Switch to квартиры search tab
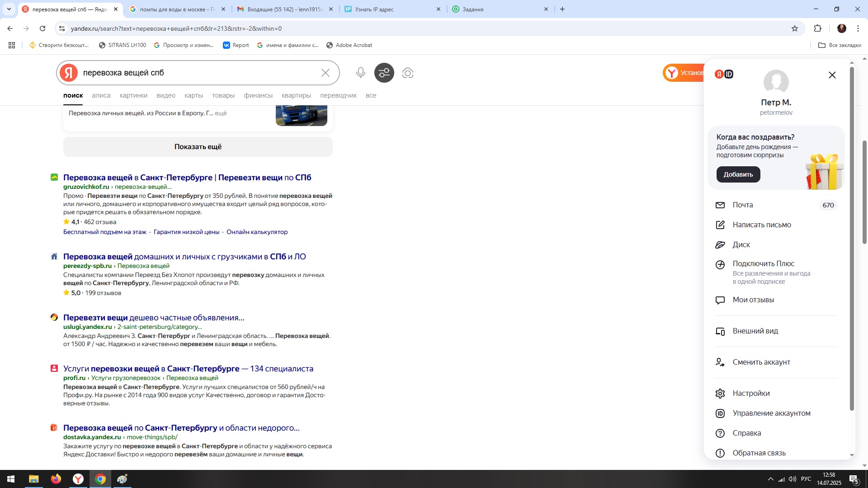868x488 pixels. pos(296,95)
